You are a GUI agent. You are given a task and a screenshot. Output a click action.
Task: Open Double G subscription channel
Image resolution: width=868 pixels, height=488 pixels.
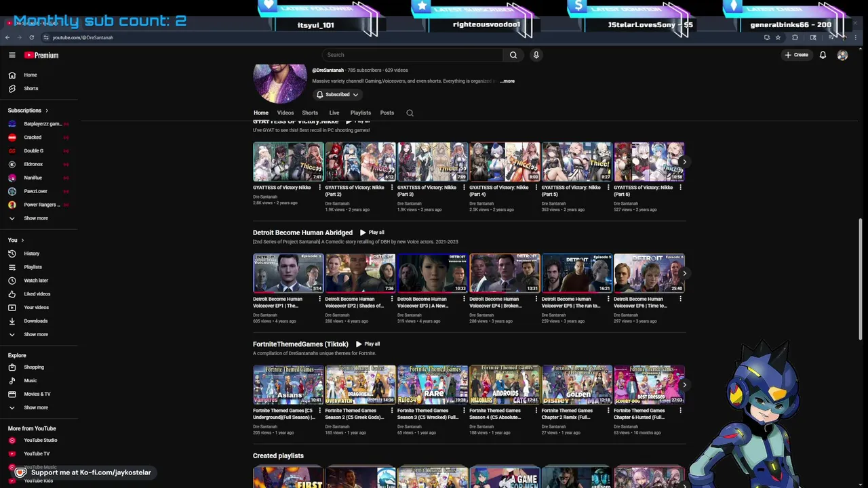tap(33, 151)
